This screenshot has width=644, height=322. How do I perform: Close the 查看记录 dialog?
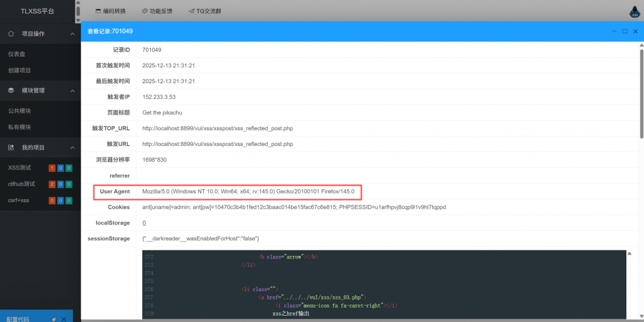635,31
